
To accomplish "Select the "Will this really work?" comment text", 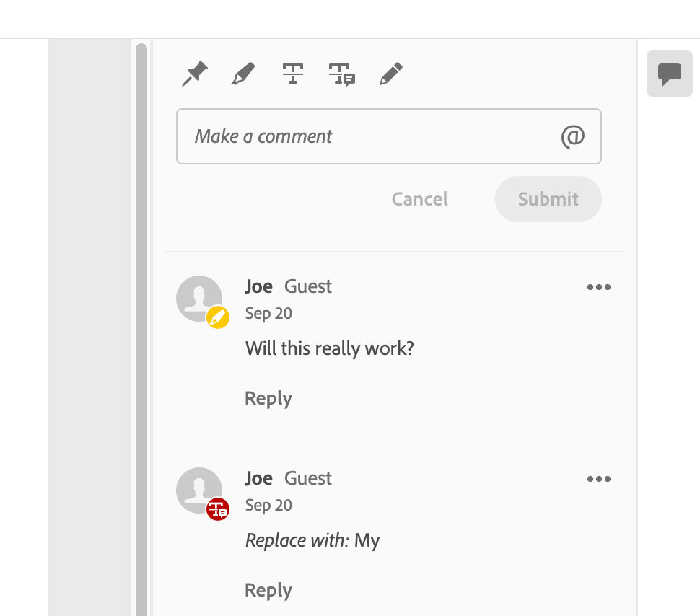I will (x=330, y=349).
